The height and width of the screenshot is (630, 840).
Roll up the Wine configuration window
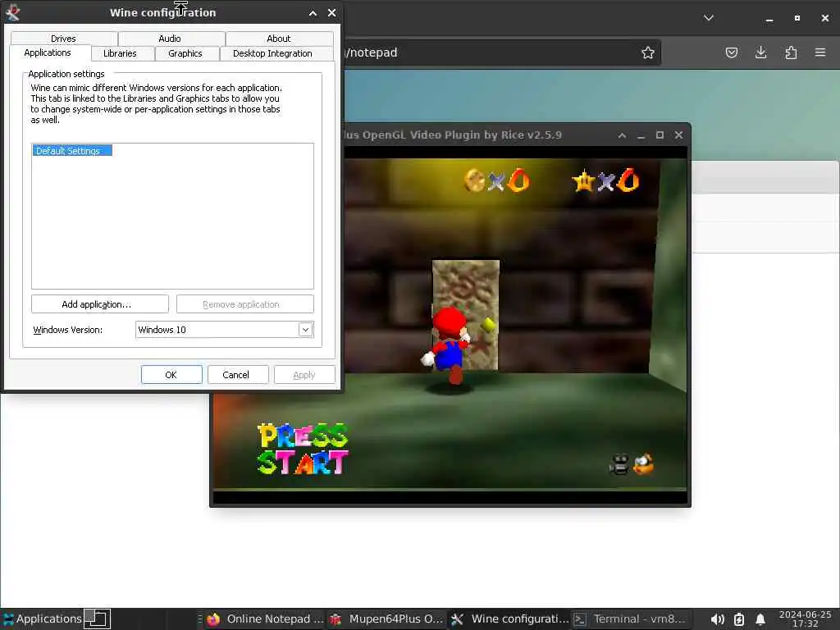pyautogui.click(x=313, y=13)
